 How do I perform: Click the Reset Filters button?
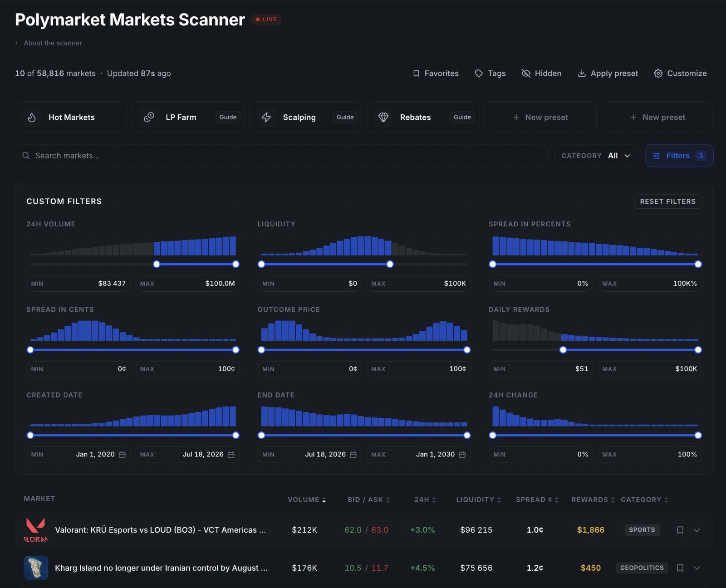(x=668, y=201)
